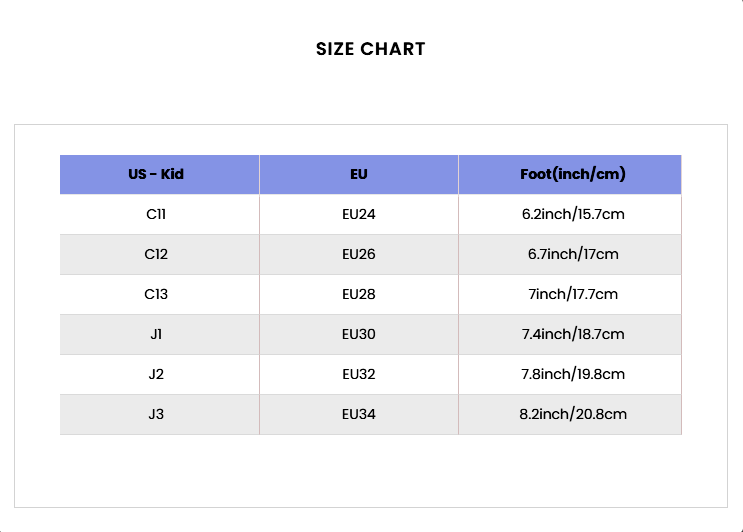Click the 7.8inch/19.8cm measurement
Image resolution: width=743 pixels, height=532 pixels.
[573, 374]
